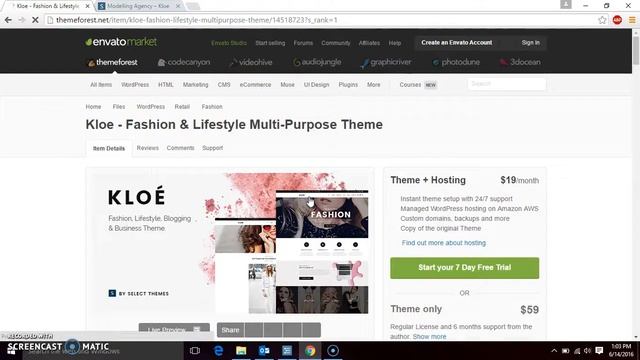Switch to the Comments tab
Screen dimensions: 640x360
(180, 148)
